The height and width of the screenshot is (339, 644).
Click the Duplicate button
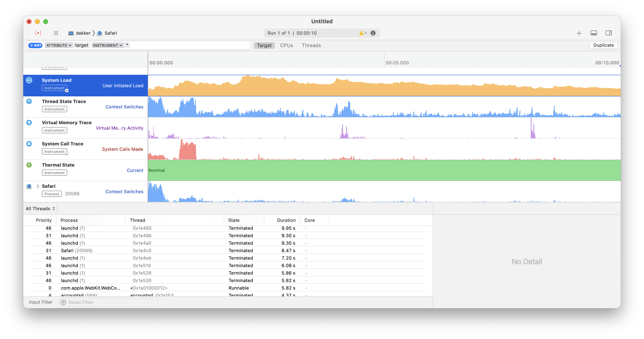(603, 45)
